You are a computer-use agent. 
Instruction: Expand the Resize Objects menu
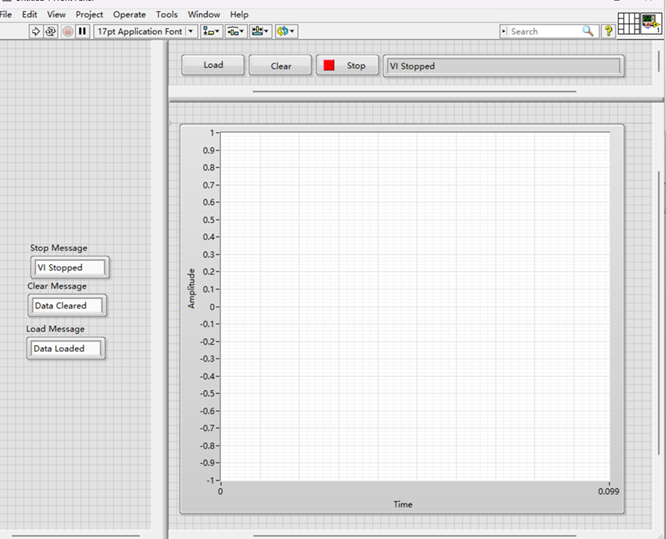[x=260, y=32]
